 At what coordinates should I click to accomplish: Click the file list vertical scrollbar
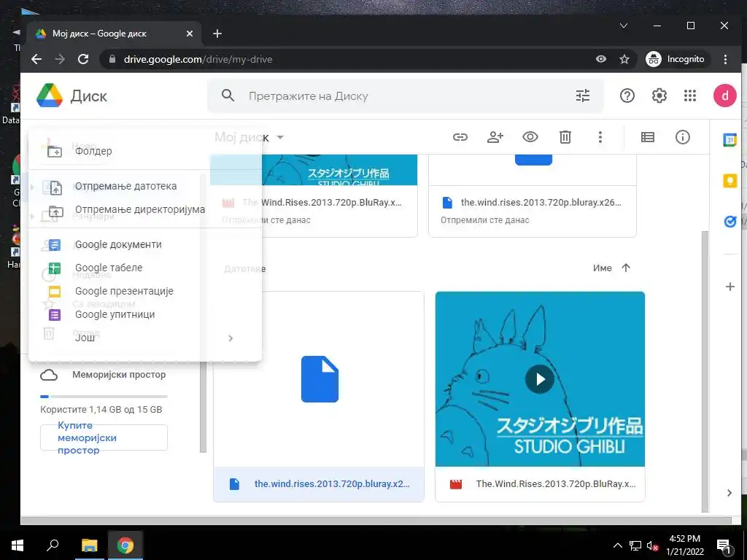tap(705, 371)
